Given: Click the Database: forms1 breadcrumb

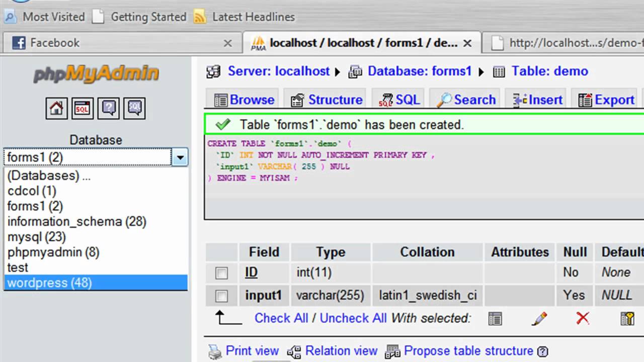Looking at the screenshot, I should click(x=419, y=71).
